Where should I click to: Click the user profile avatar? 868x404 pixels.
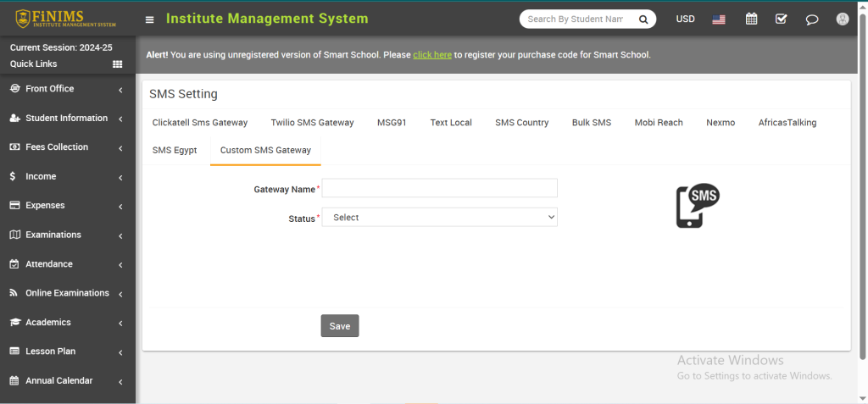842,19
